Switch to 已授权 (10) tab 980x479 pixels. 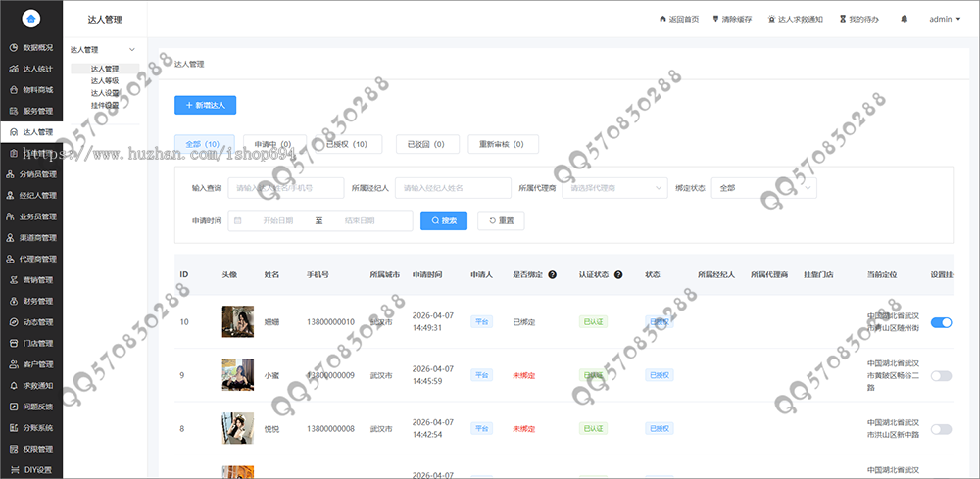[x=350, y=144]
